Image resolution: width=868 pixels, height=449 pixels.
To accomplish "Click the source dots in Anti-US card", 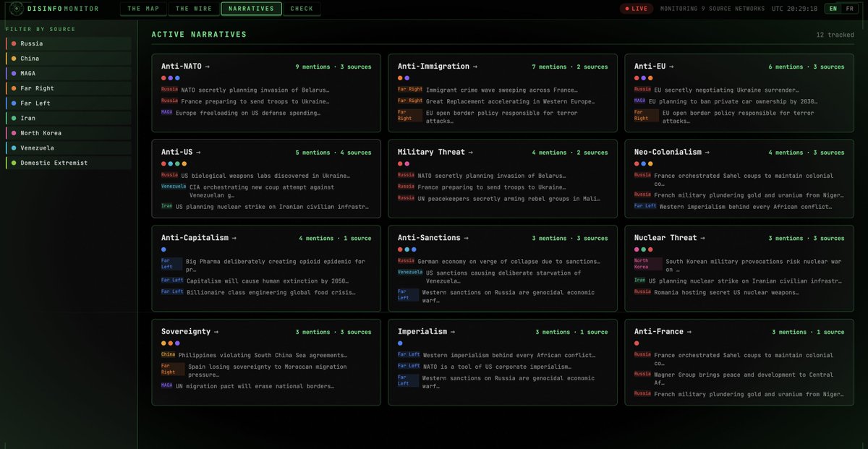I will [174, 163].
